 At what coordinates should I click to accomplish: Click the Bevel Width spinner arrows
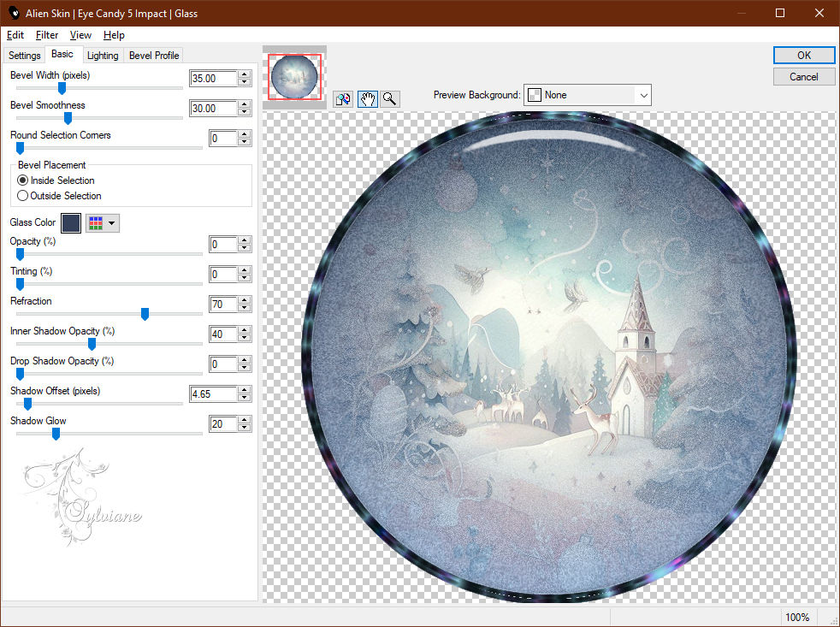click(x=245, y=78)
